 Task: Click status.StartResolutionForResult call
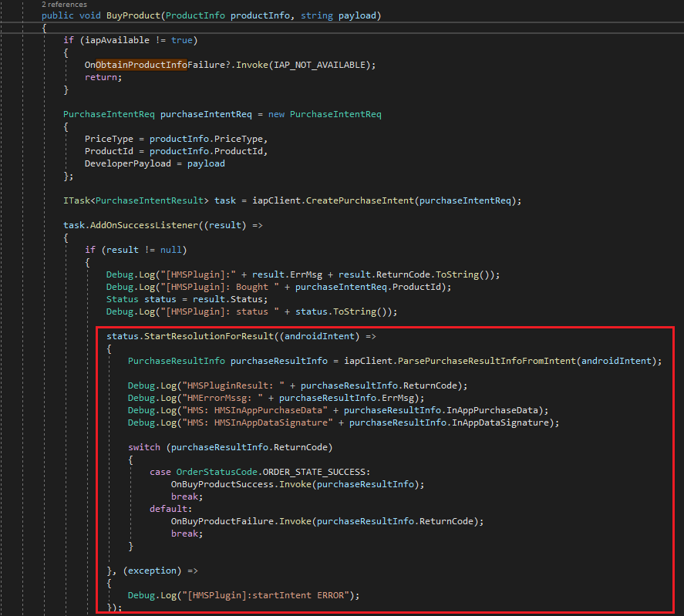pos(241,336)
